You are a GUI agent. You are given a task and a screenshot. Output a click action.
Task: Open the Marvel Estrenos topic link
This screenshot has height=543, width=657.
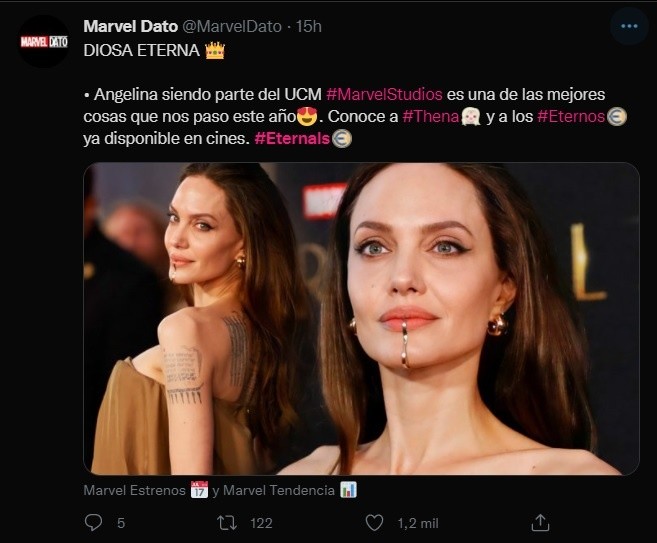(133, 490)
